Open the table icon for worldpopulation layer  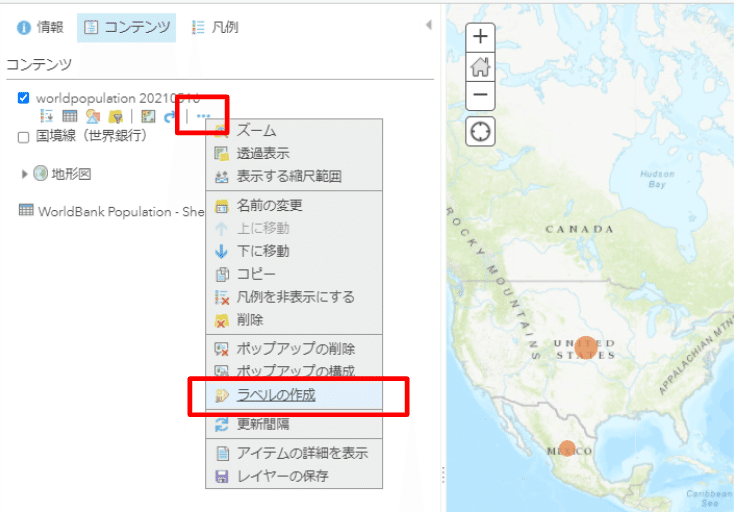pos(69,115)
